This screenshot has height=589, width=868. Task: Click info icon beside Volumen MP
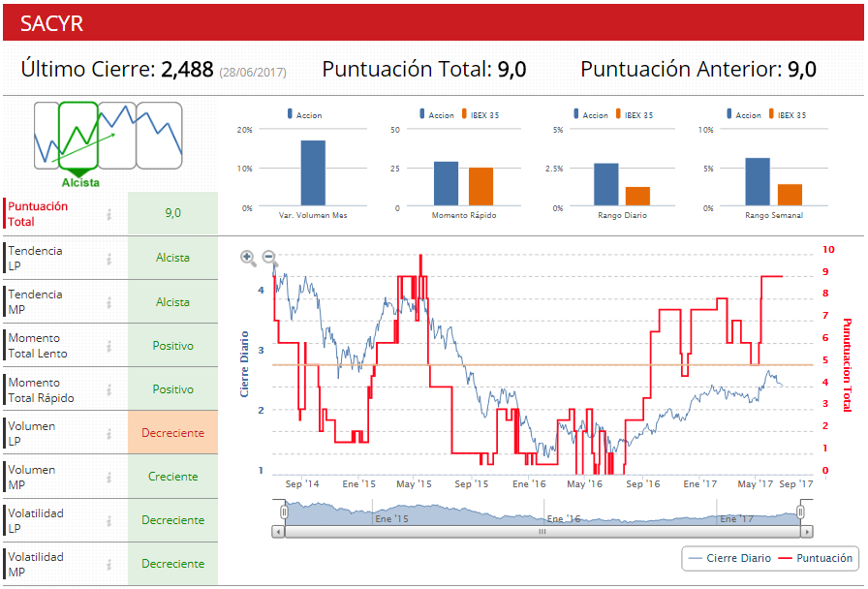tap(109, 478)
